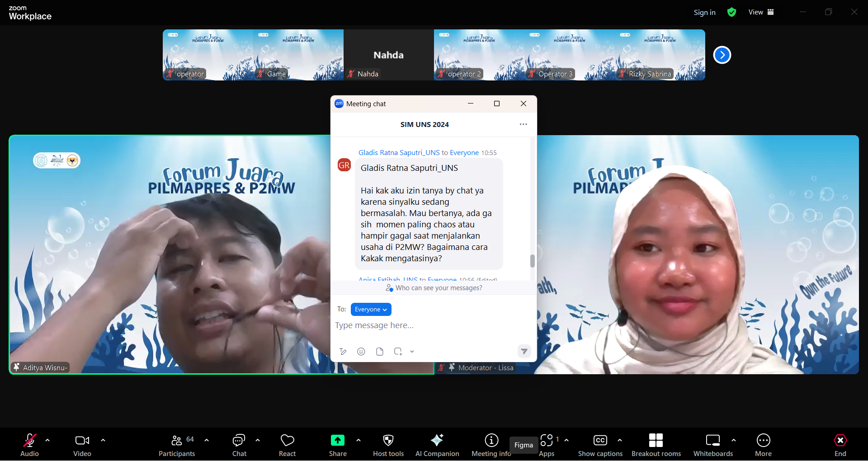Open encryption shield info icon

pos(731,12)
